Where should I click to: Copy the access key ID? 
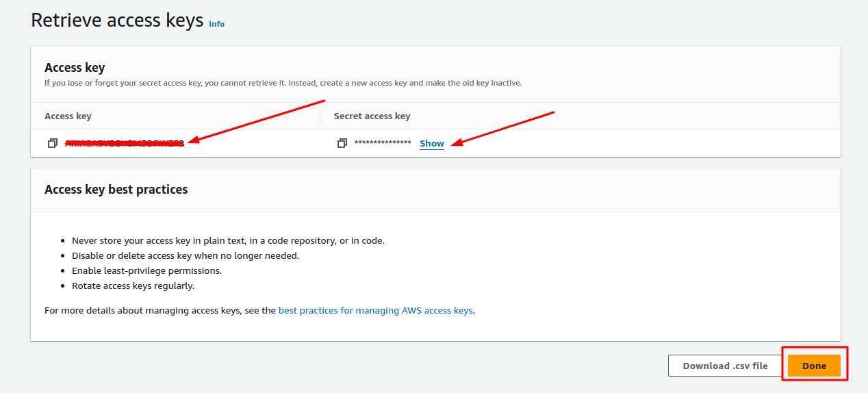pyautogui.click(x=53, y=143)
